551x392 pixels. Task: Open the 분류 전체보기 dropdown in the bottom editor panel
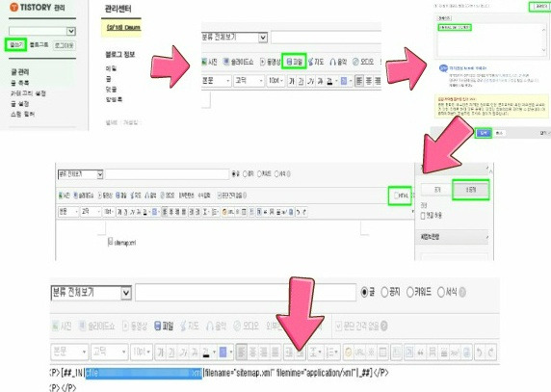(x=91, y=293)
